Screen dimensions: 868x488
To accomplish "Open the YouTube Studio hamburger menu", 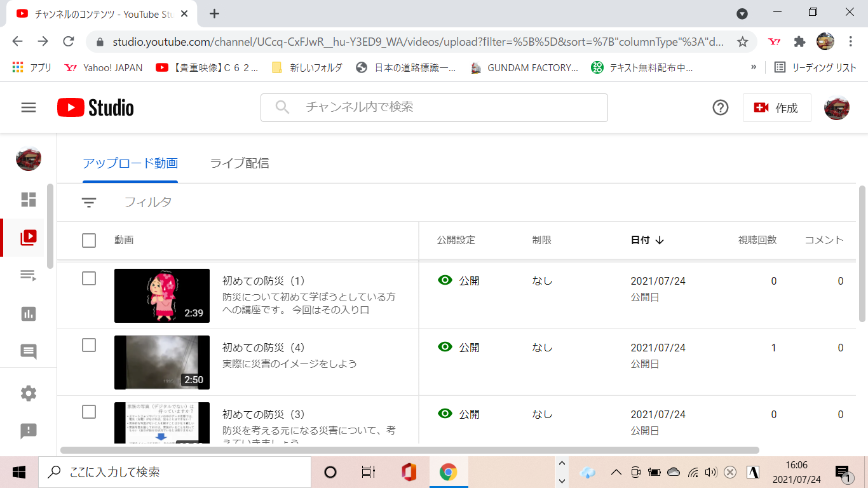I will tap(29, 107).
